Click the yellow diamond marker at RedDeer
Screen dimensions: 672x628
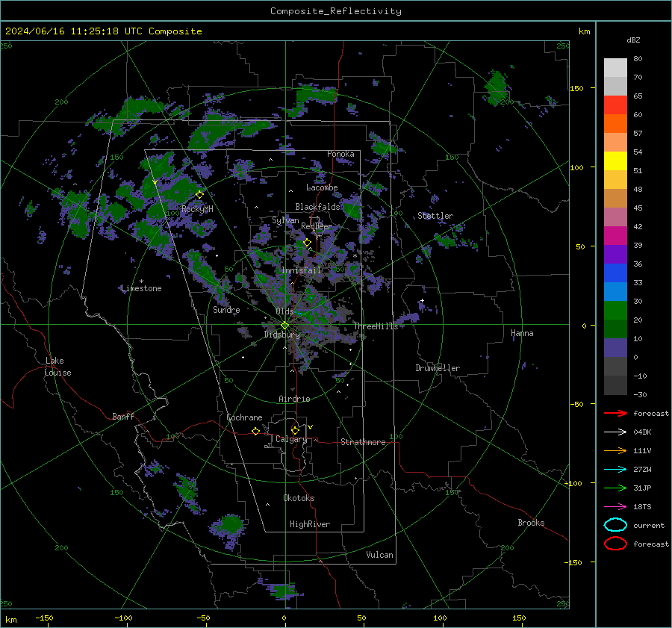[308, 243]
